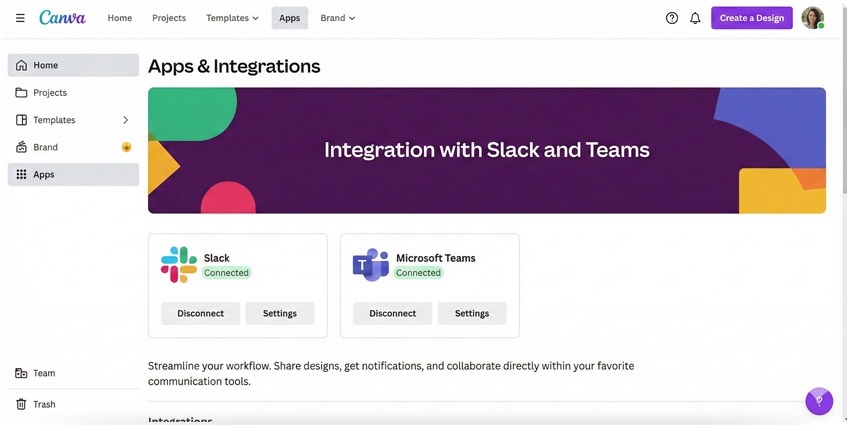The width and height of the screenshot is (850, 431).
Task: Open Brand in the sidebar
Action: (73, 147)
